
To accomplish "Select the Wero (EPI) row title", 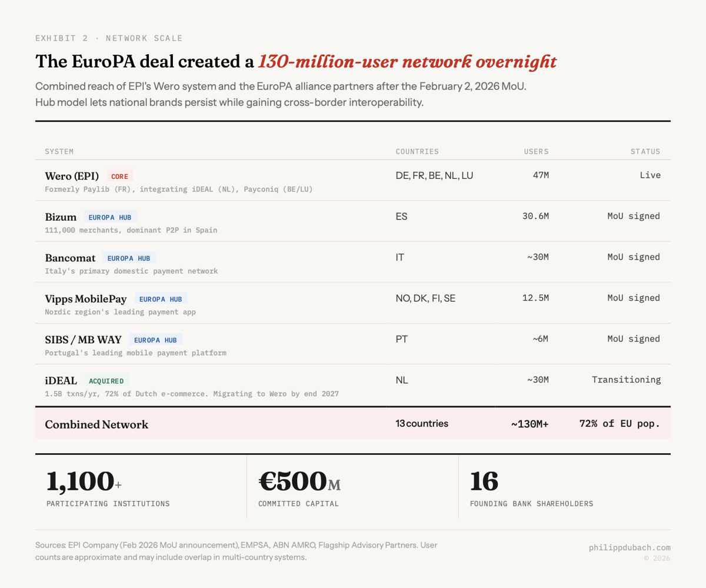I will pos(72,176).
